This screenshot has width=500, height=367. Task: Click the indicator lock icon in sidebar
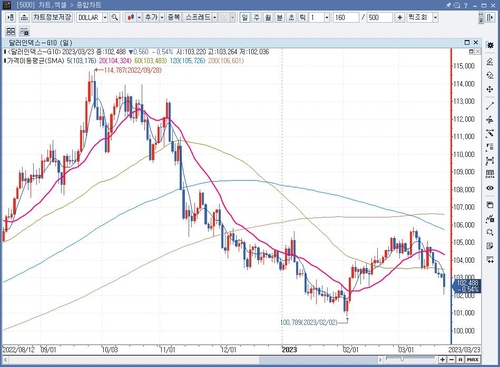pyautogui.click(x=490, y=219)
